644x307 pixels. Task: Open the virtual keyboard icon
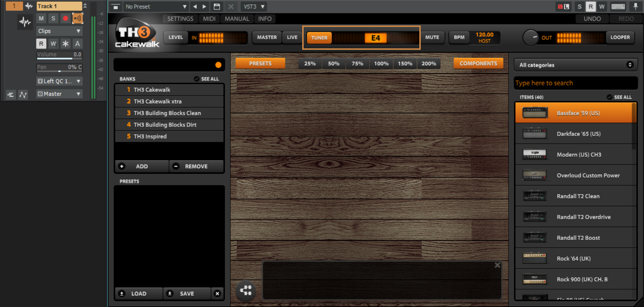pos(618,6)
